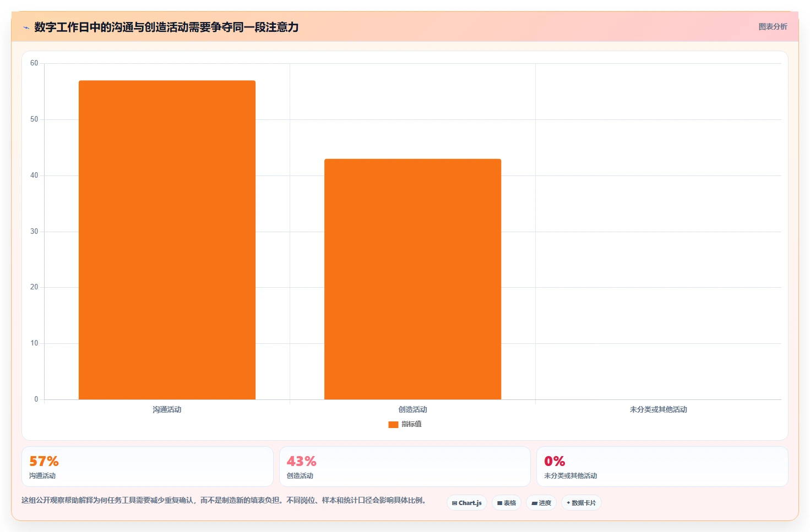Click the small icon before the chart title
810x532 pixels.
(26, 28)
